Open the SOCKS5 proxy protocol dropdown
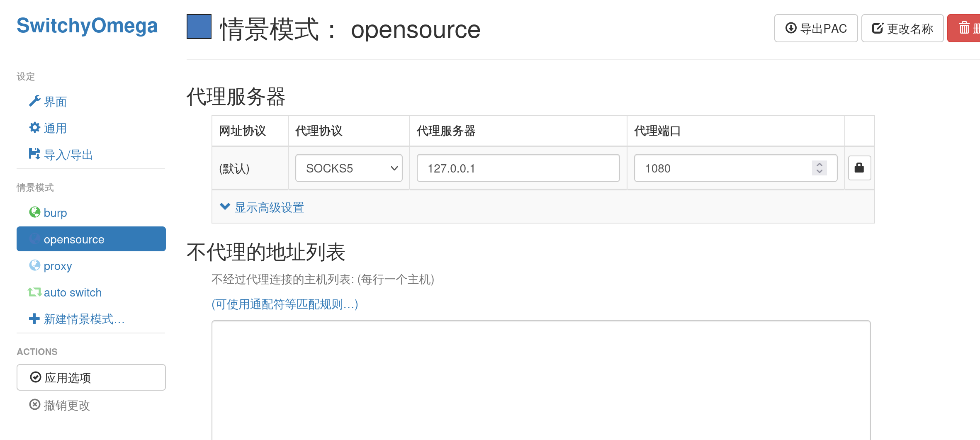The height and width of the screenshot is (440, 980). (x=349, y=168)
